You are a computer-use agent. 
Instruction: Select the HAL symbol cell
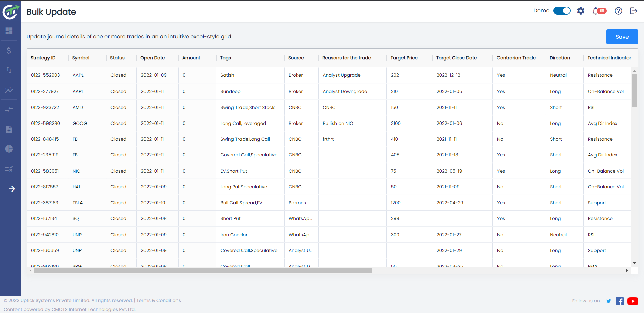pyautogui.click(x=87, y=187)
